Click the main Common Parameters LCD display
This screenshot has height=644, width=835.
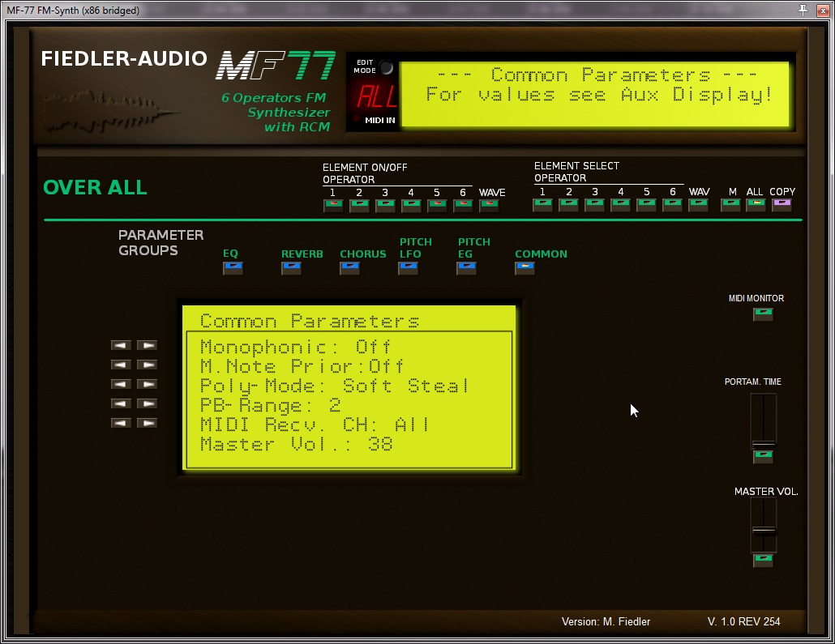[595, 95]
